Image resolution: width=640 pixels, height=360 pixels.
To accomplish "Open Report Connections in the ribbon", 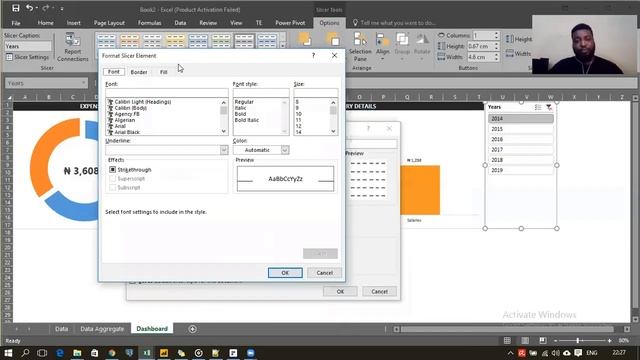I will [73, 47].
